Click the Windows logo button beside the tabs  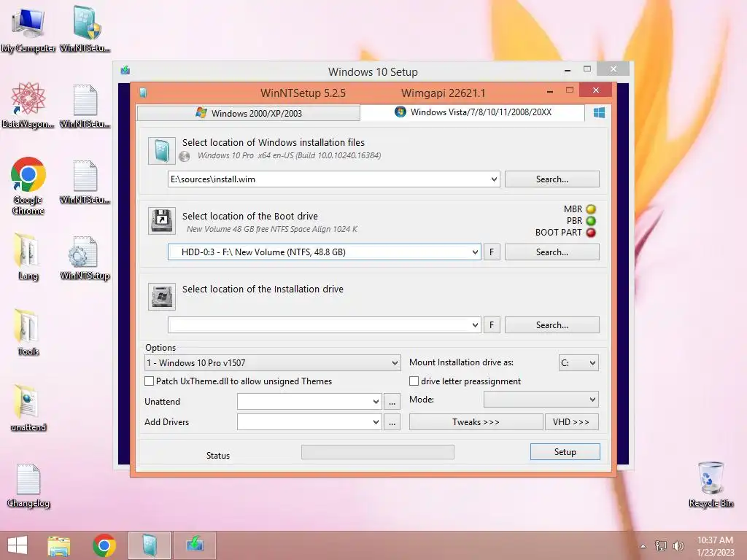tap(599, 112)
